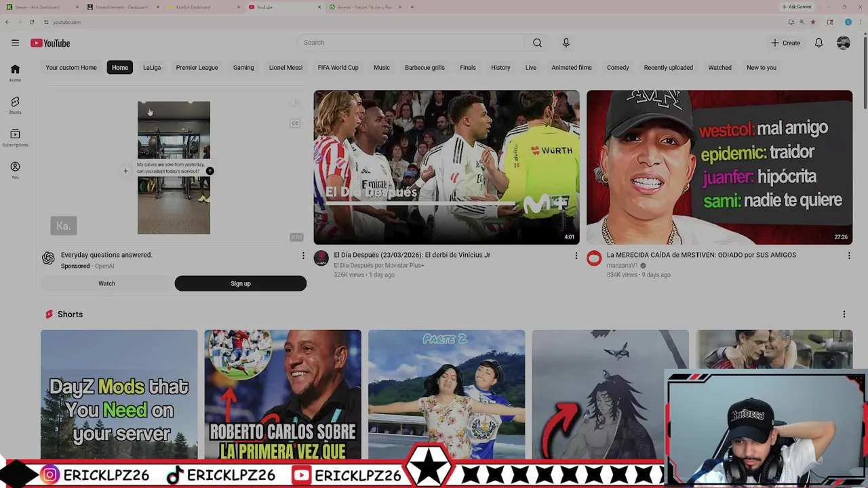Select the Barbecue grills chip
Image resolution: width=868 pixels, height=488 pixels.
(x=425, y=68)
